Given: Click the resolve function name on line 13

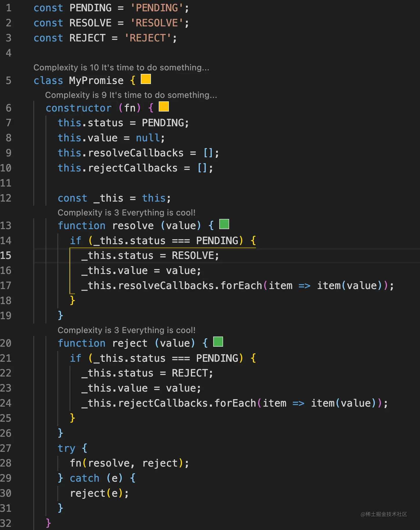Looking at the screenshot, I should tap(133, 226).
